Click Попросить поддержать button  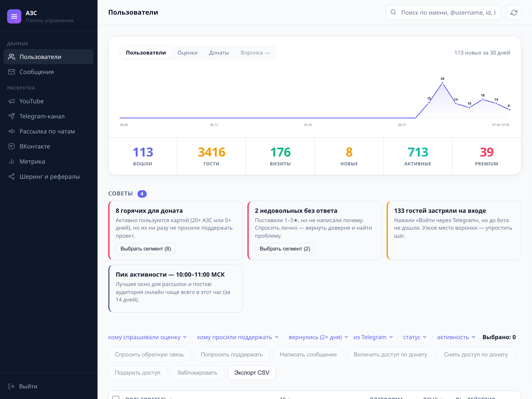[x=232, y=354]
